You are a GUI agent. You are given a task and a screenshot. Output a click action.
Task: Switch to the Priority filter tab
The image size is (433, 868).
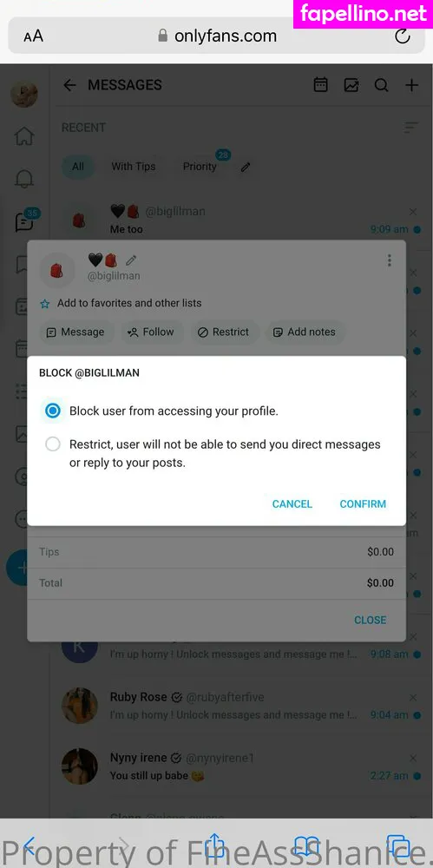(200, 166)
